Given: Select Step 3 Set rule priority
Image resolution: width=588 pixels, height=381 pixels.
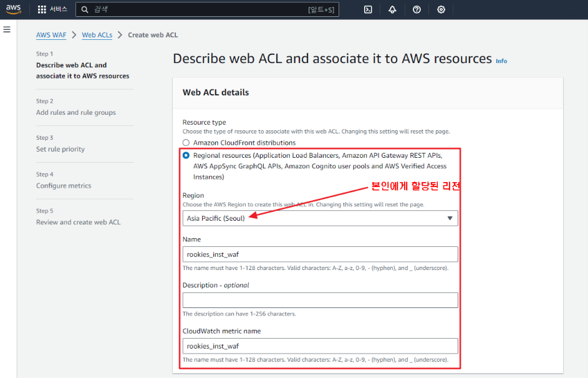Looking at the screenshot, I should point(60,149).
